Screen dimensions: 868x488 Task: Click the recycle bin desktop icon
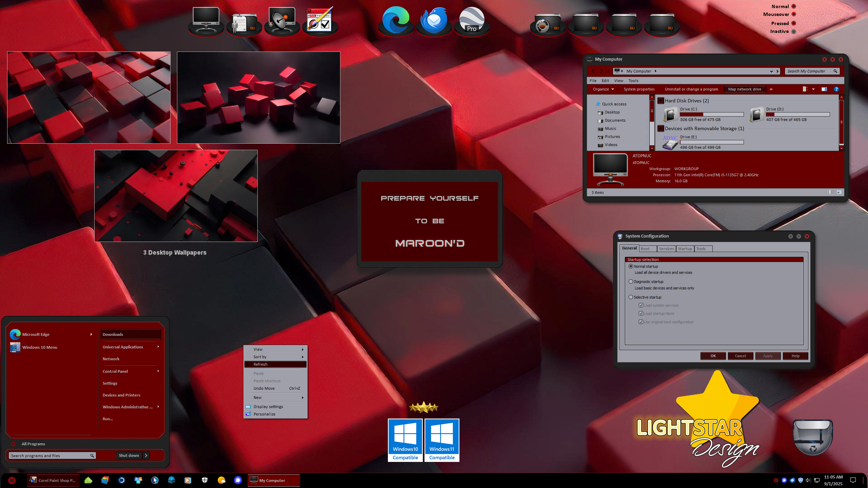[x=813, y=437]
